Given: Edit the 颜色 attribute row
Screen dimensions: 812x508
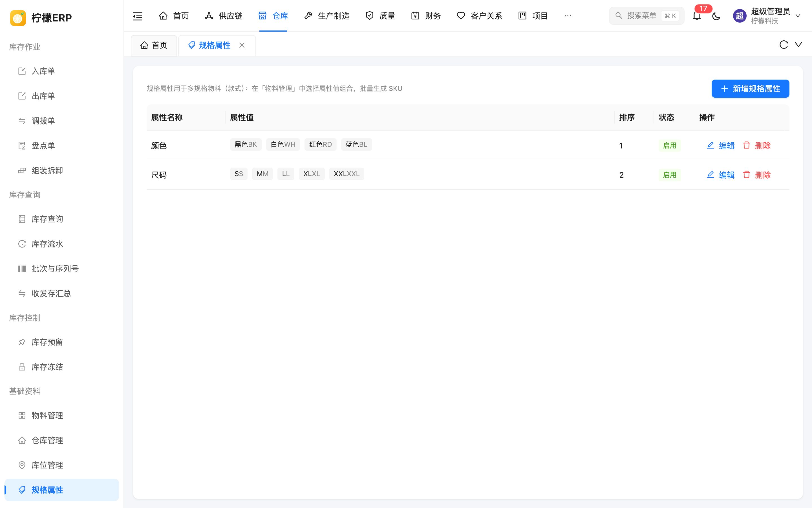Looking at the screenshot, I should (721, 145).
